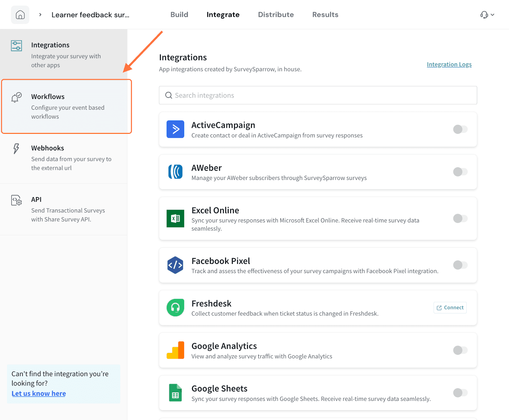The image size is (509, 420).
Task: Open the API code-gear icon
Action: point(16,200)
